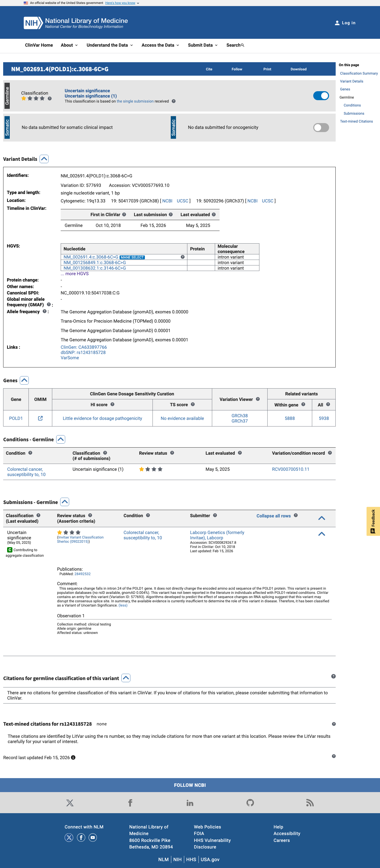The height and width of the screenshot is (868, 380).
Task: Click help icon next to GMAF label
Action: tap(49, 304)
